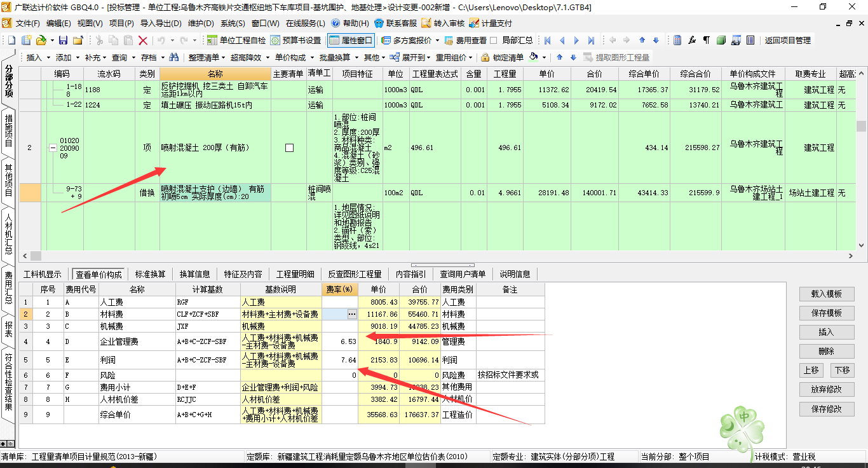Select the 措施项目 side tab
The width and height of the screenshot is (868, 468).
click(8, 130)
